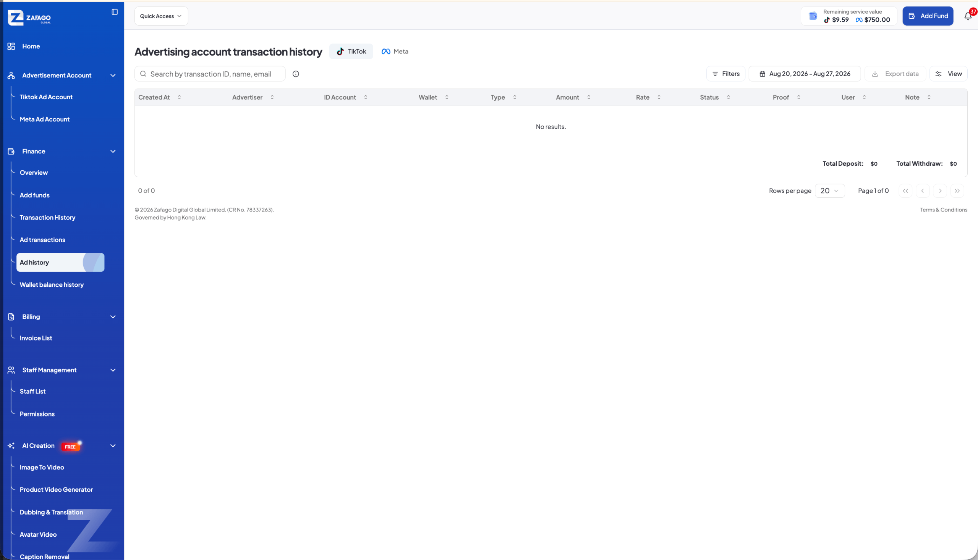Click the Export data button
Screen dimensions: 978x560
pos(895,74)
